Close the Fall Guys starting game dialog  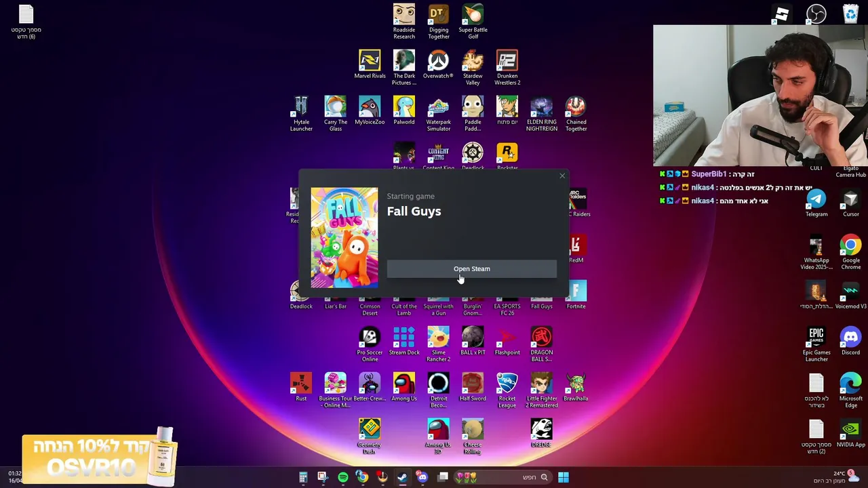tap(562, 176)
